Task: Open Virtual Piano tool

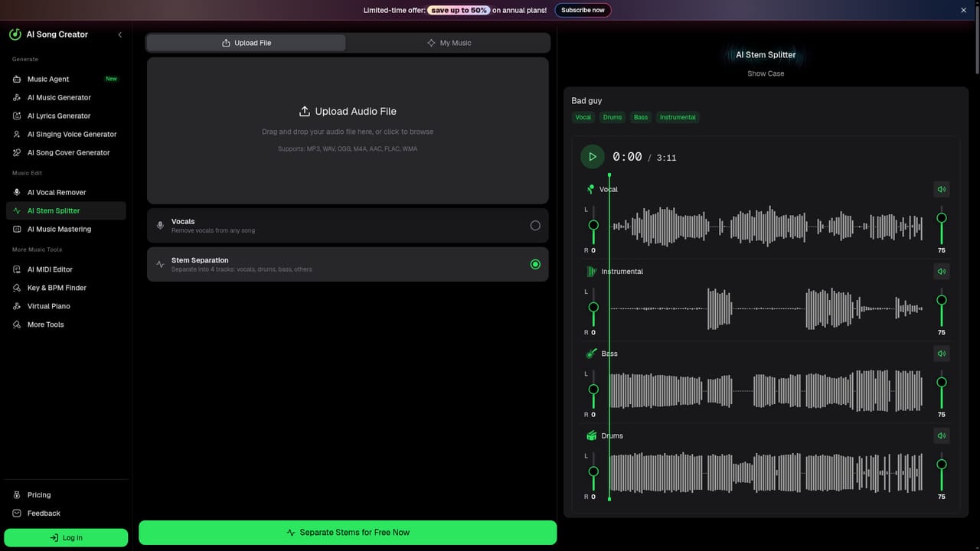Action: pyautogui.click(x=66, y=306)
